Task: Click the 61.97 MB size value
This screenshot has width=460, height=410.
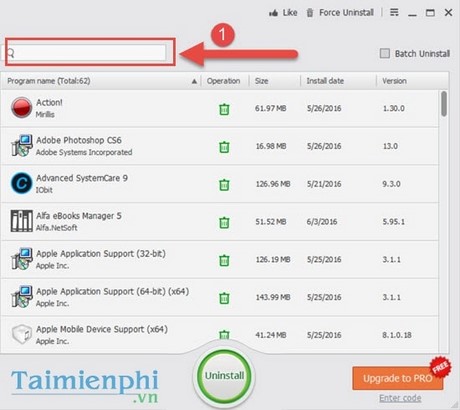Action: pos(271,108)
